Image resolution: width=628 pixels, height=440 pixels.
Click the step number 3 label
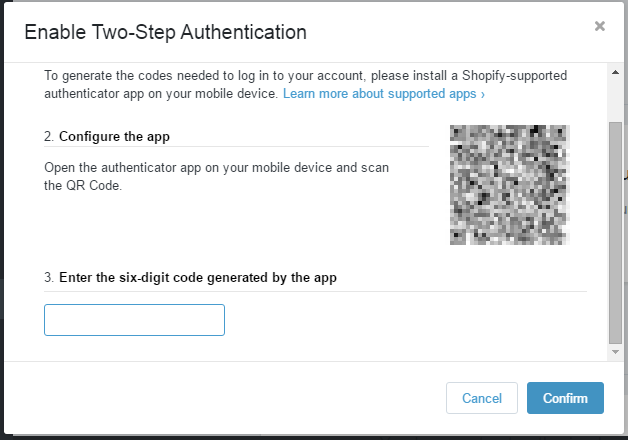click(x=49, y=277)
